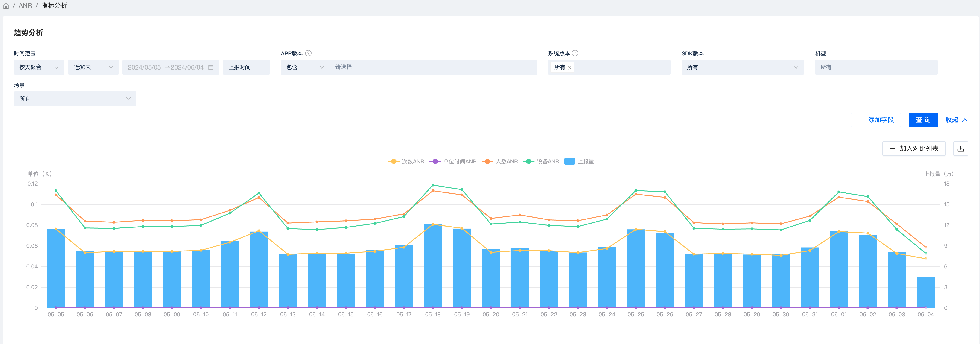Click the home icon in breadcrumb
The image size is (980, 344).
pyautogui.click(x=6, y=6)
